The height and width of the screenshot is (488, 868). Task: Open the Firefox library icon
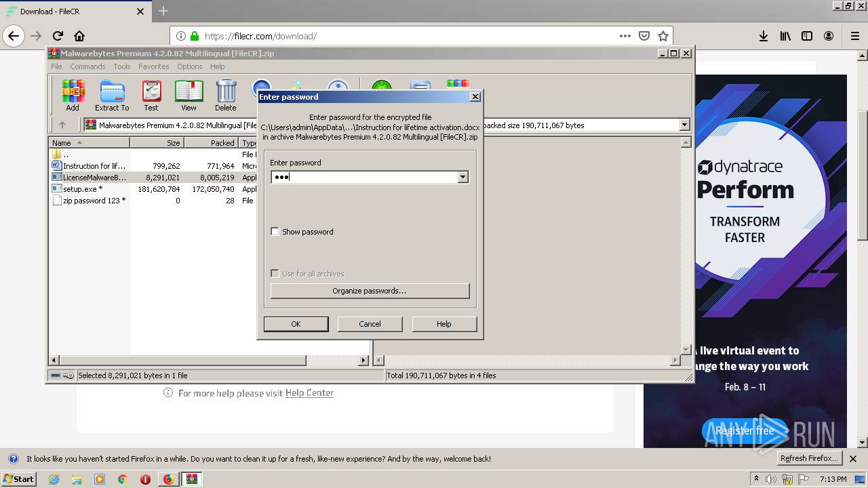(x=785, y=36)
